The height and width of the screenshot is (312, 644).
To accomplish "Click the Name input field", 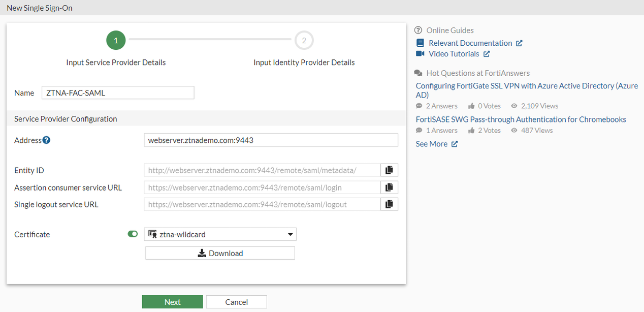I will click(x=118, y=92).
